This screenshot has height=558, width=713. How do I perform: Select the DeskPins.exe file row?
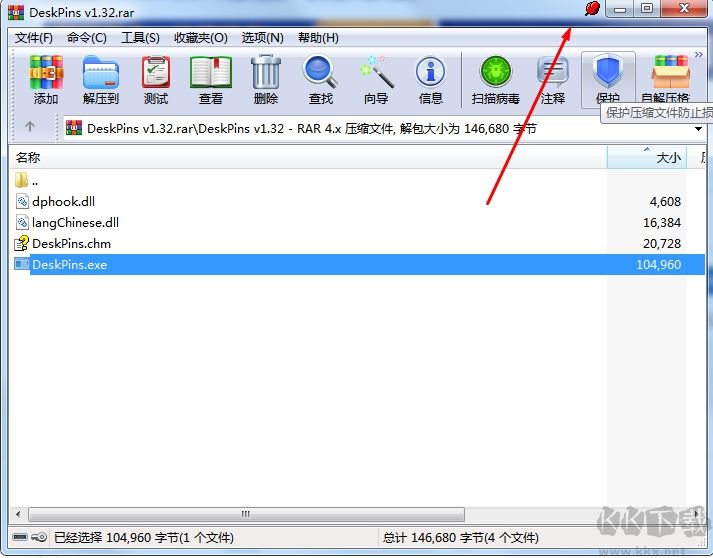tap(357, 264)
